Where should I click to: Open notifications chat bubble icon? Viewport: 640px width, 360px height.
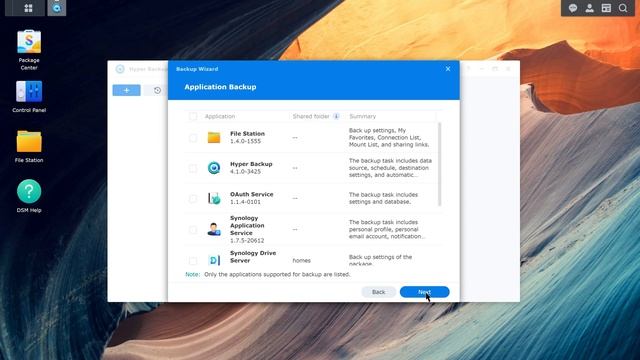click(573, 8)
